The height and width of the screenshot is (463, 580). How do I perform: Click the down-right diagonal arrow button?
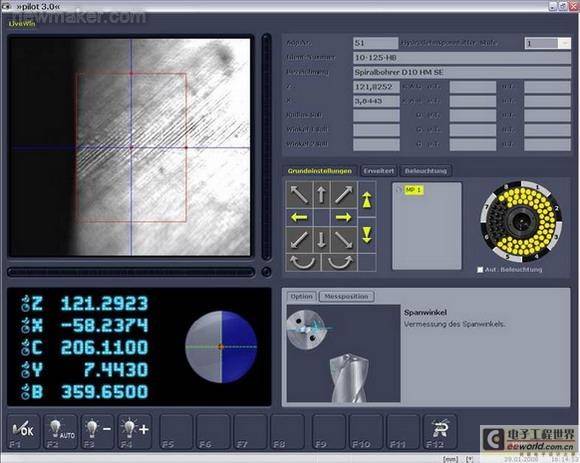pos(344,240)
